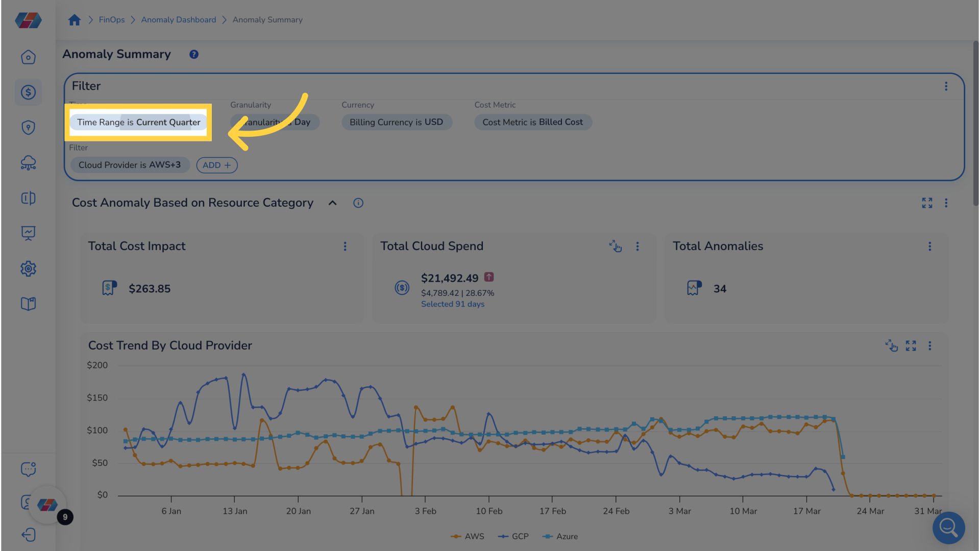Collapse Cost Anomaly Based on Resource Category

(332, 203)
